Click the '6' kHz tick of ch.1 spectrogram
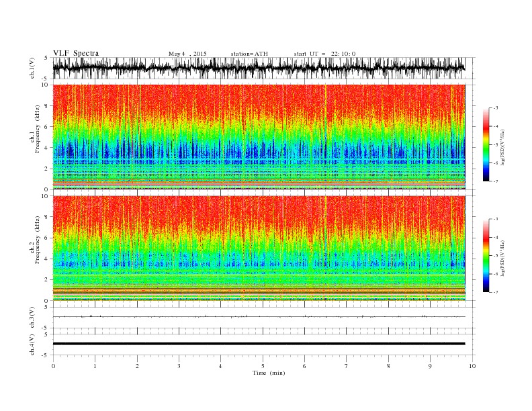532x411 pixels. (x=47, y=127)
